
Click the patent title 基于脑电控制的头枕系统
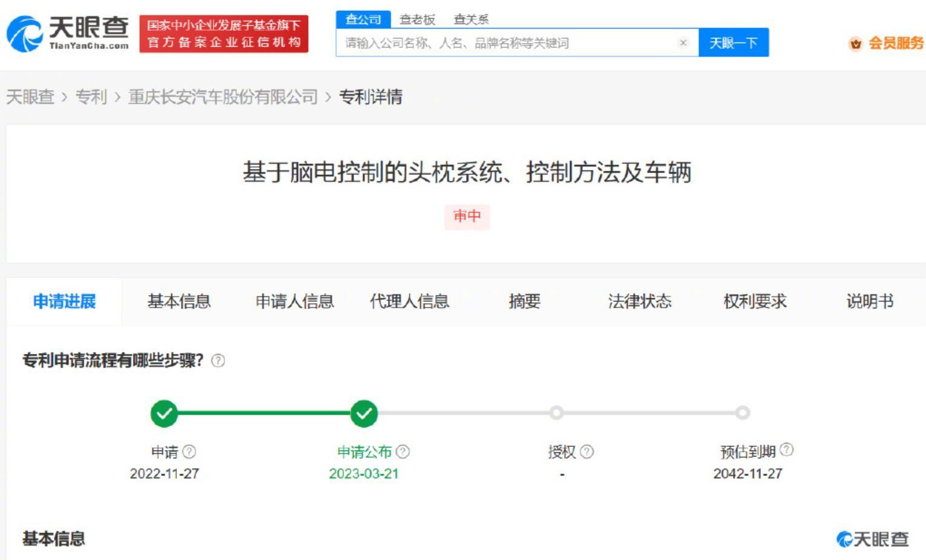(467, 172)
